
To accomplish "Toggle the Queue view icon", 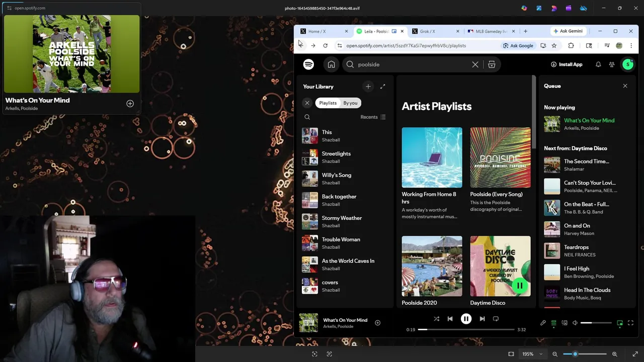I will click(x=553, y=323).
